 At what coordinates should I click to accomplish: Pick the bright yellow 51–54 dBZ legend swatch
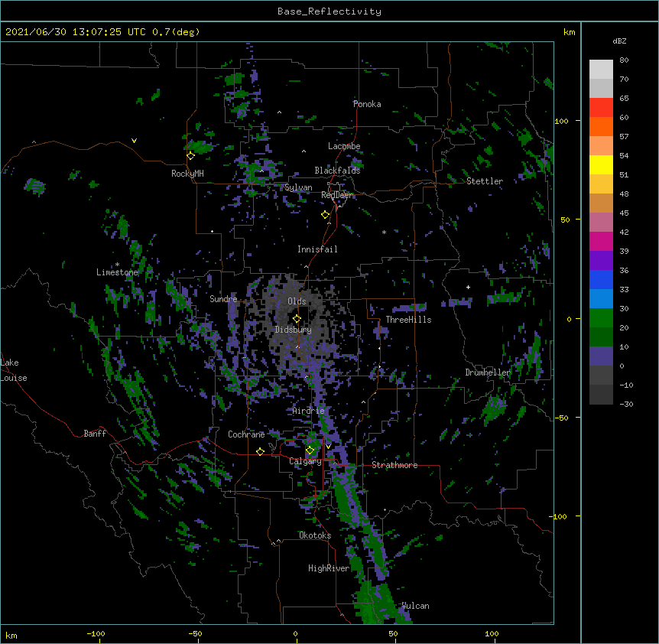[601, 164]
